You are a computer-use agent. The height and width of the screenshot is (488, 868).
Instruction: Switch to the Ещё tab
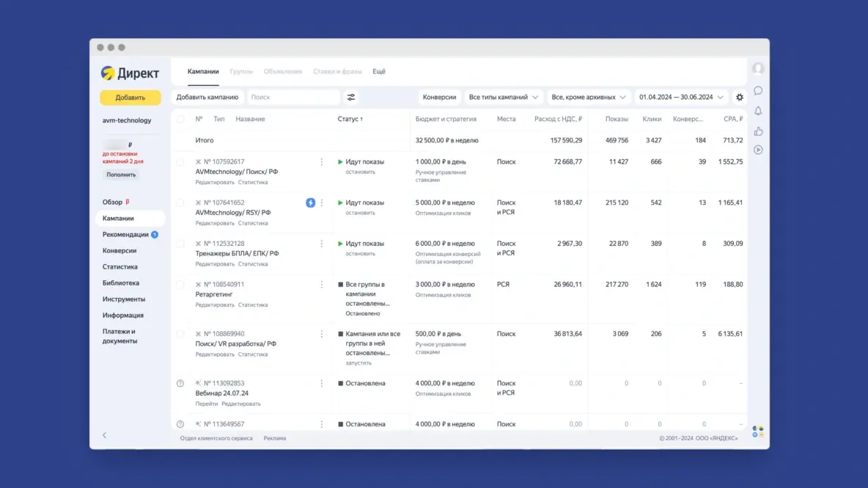[379, 71]
